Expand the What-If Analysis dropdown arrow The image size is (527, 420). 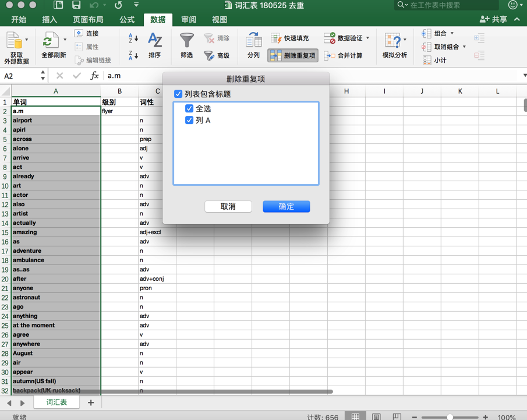click(405, 40)
